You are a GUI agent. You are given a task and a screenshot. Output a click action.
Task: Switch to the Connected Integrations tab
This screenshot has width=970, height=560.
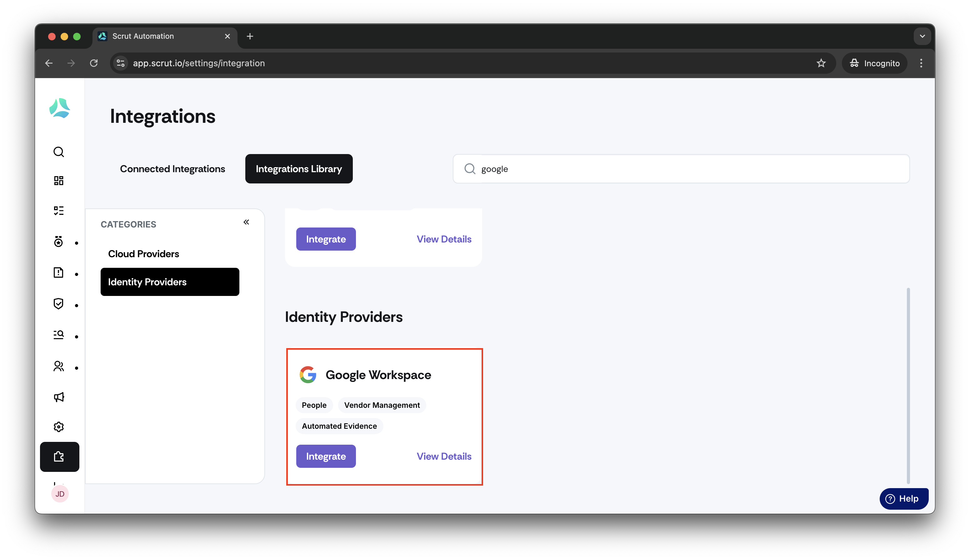pyautogui.click(x=172, y=169)
